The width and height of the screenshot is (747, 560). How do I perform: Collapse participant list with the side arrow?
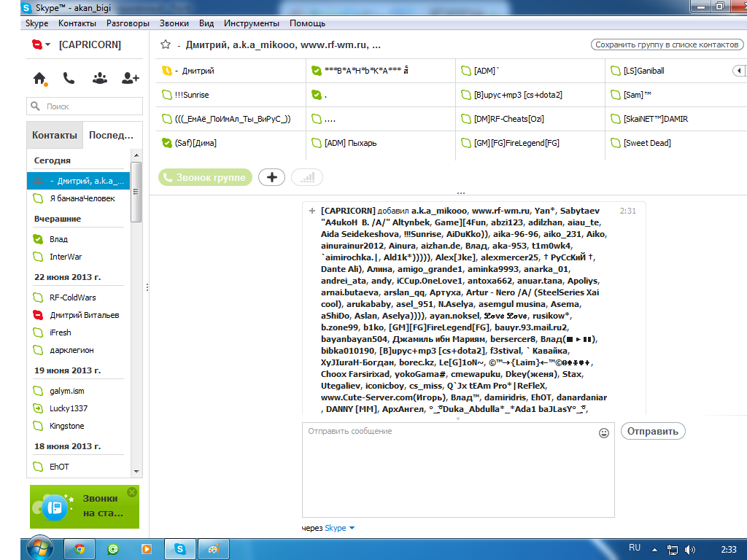point(739,71)
